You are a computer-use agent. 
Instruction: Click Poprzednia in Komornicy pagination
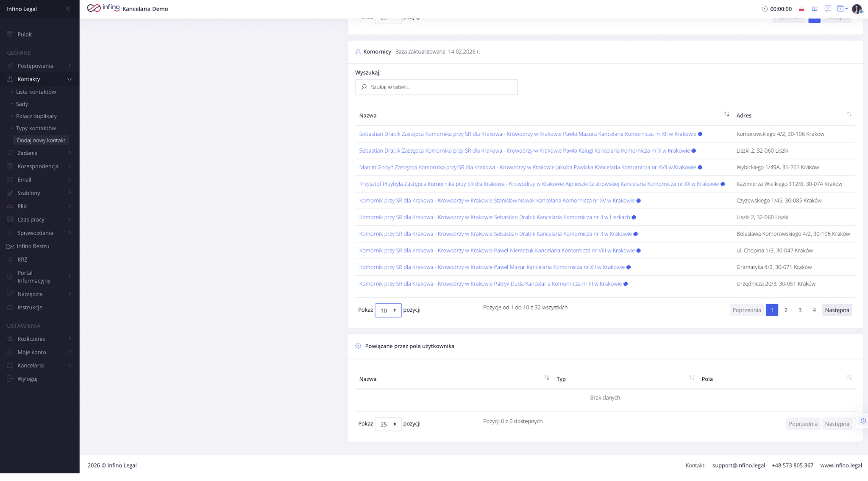point(746,310)
